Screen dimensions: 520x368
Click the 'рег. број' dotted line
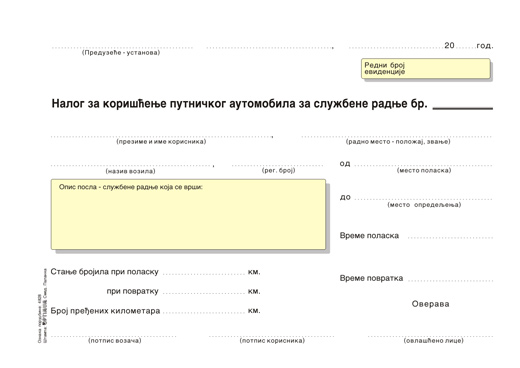click(277, 165)
